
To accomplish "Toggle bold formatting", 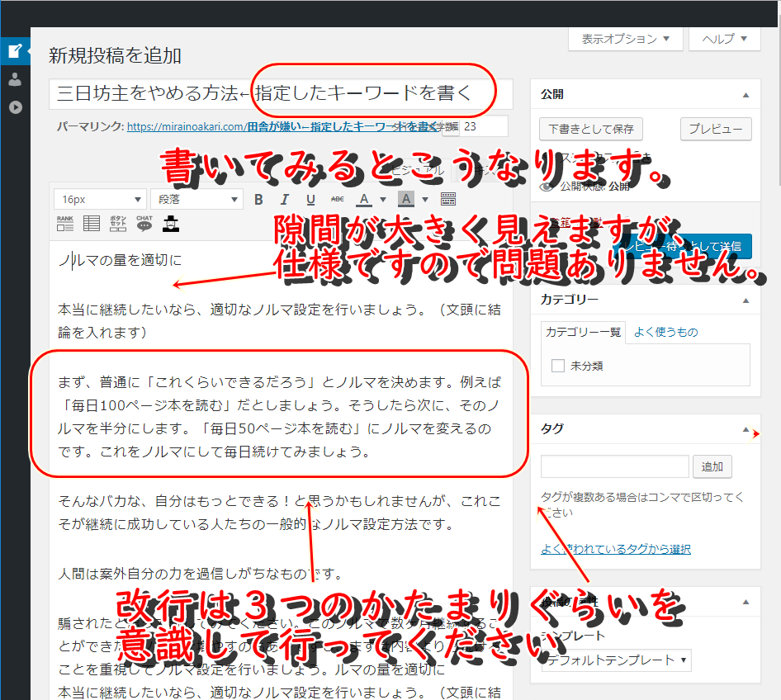I will [x=258, y=200].
